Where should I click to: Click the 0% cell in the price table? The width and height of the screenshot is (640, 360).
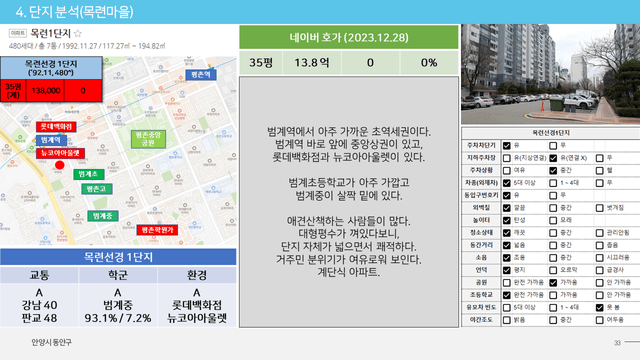[x=429, y=62]
